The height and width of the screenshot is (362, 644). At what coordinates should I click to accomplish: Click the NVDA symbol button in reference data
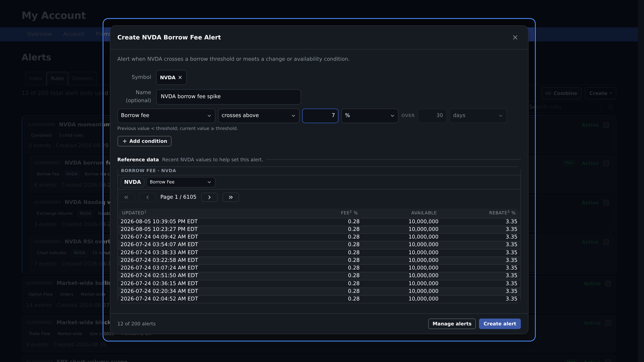(132, 182)
